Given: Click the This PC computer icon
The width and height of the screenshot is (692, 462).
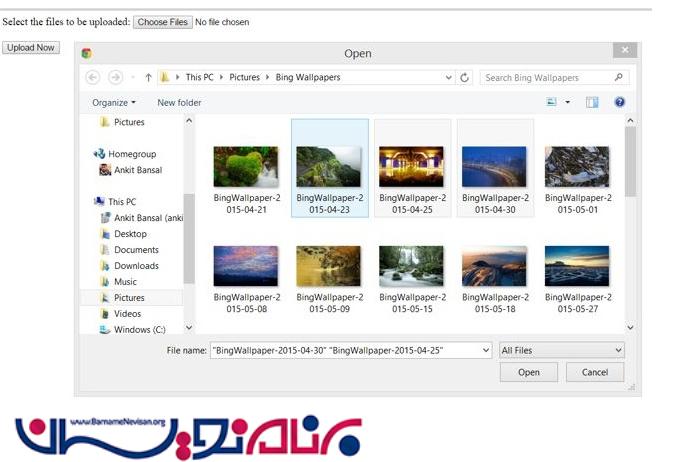Looking at the screenshot, I should (x=99, y=201).
